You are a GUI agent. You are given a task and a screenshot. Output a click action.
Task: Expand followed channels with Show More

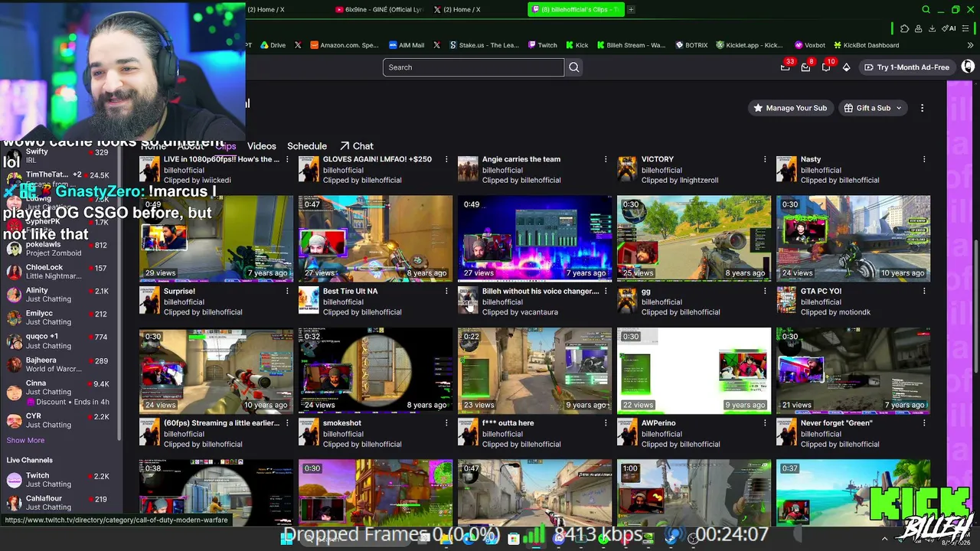(x=25, y=440)
